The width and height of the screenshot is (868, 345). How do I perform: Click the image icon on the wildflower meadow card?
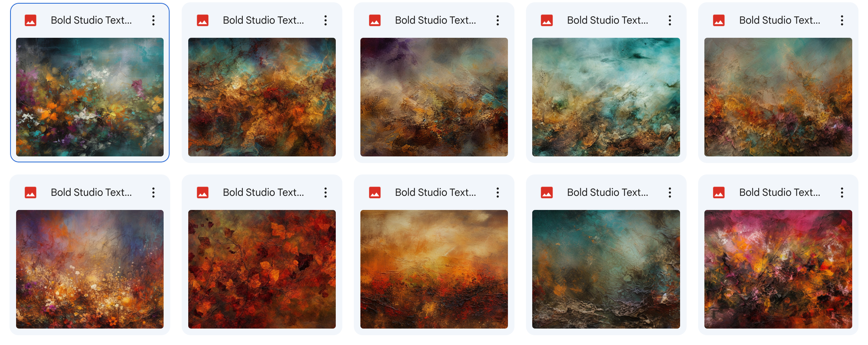click(30, 192)
